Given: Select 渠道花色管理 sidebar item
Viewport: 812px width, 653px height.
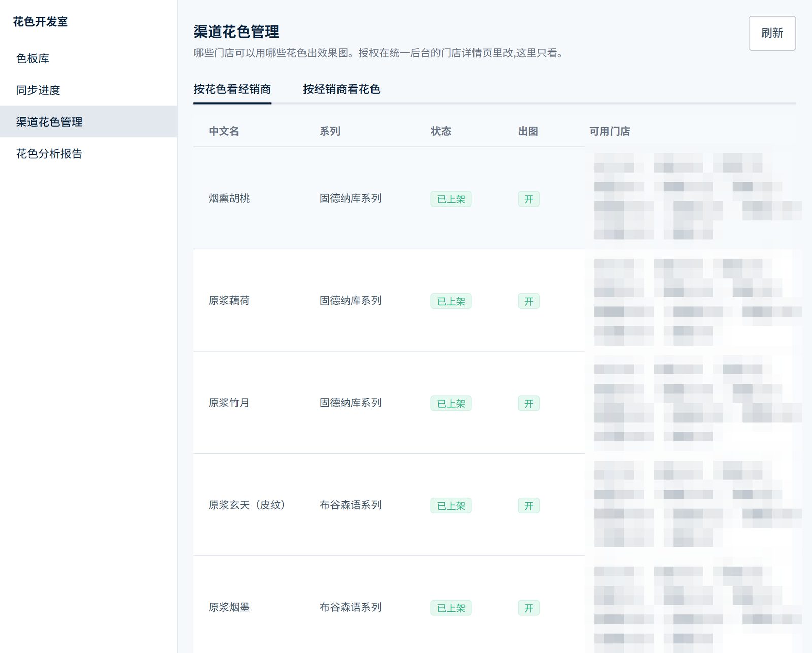Looking at the screenshot, I should (88, 121).
